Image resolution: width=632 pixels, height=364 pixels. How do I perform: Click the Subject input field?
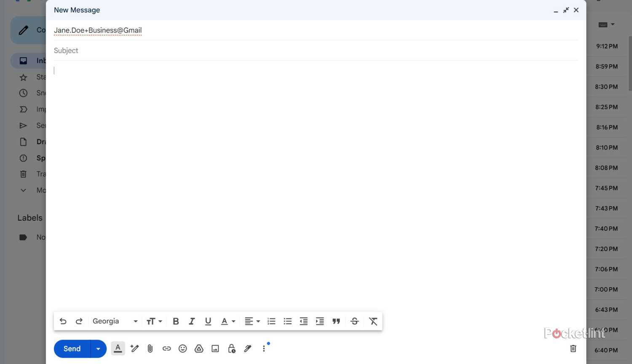[169, 50]
